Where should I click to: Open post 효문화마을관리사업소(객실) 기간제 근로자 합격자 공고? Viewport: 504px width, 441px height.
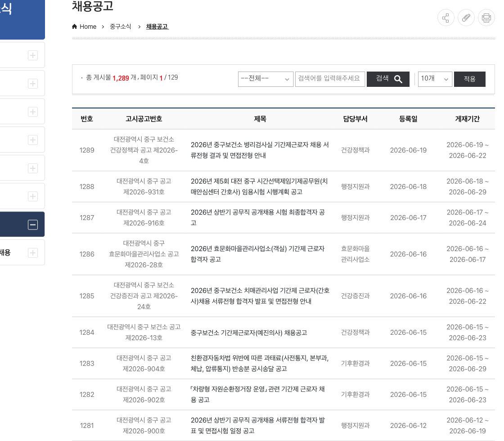tap(257, 254)
